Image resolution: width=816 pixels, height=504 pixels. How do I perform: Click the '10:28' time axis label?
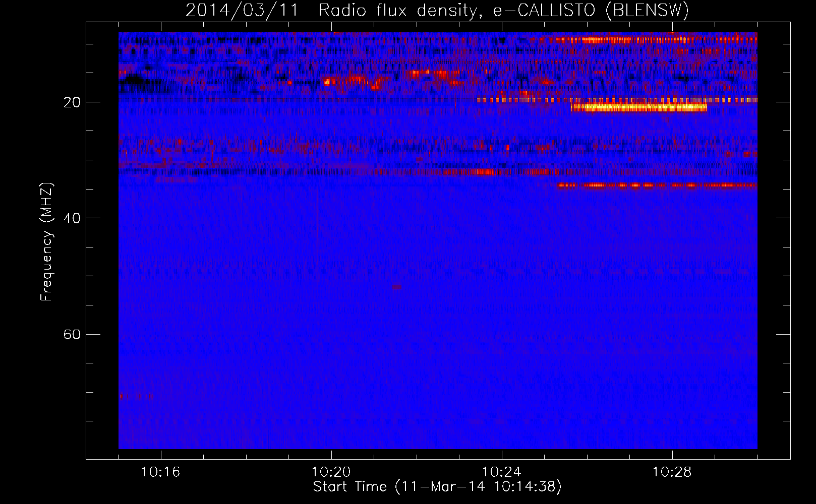coord(672,472)
